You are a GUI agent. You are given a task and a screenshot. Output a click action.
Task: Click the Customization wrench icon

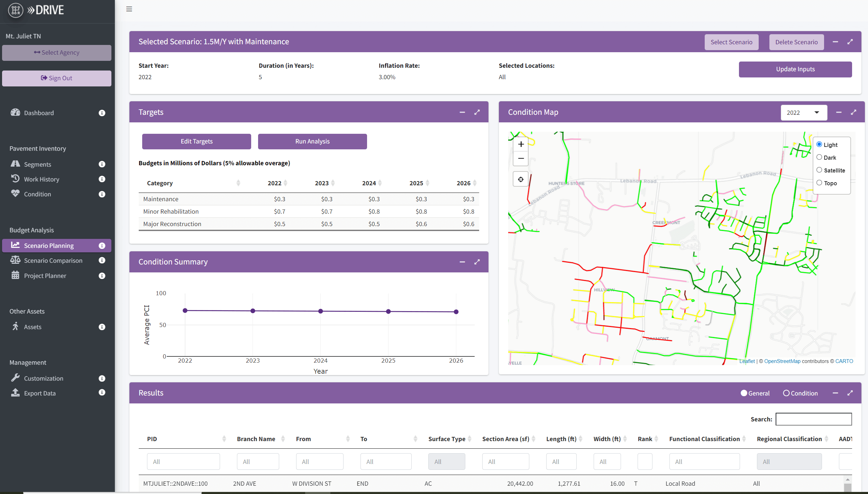[15, 378]
